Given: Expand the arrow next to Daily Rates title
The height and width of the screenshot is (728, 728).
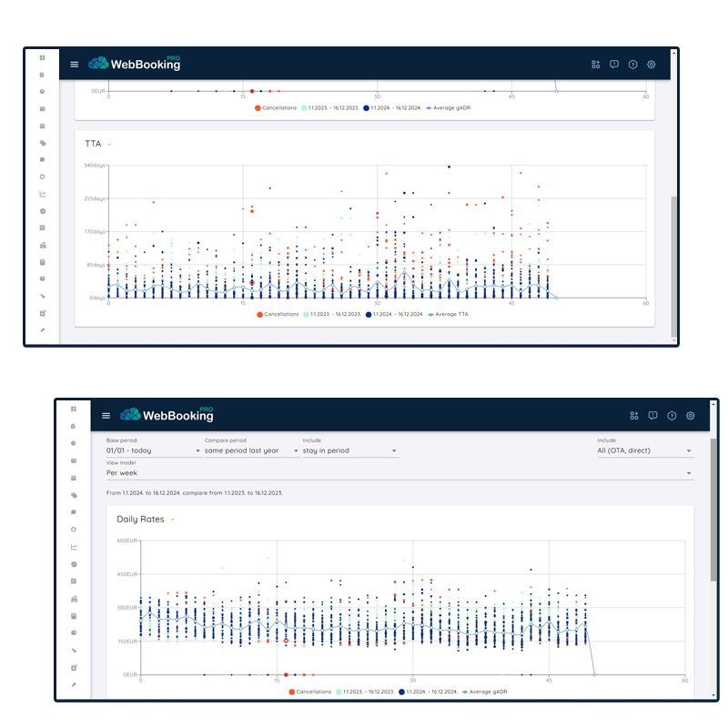Looking at the screenshot, I should [172, 520].
